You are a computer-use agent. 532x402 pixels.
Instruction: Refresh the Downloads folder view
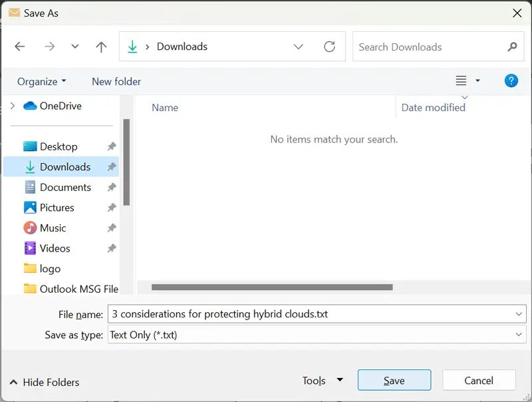[329, 47]
